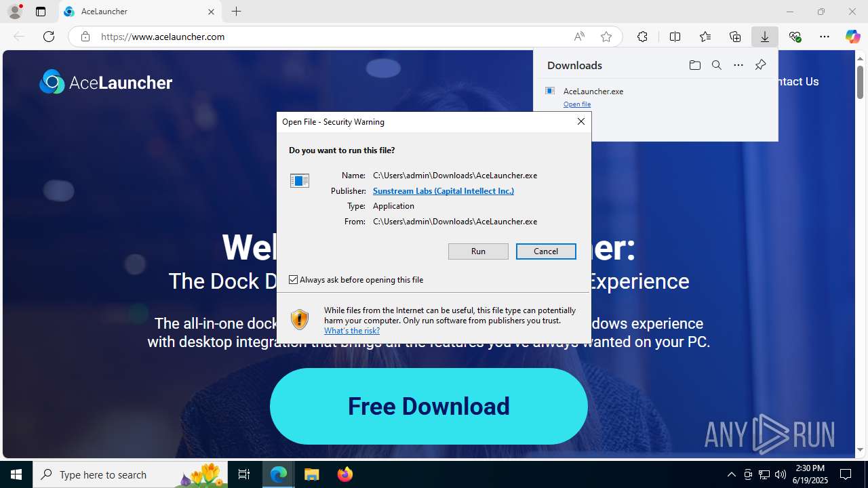The height and width of the screenshot is (488, 868).
Task: Open Microsoft Edge taskbar icon
Action: [x=279, y=474]
